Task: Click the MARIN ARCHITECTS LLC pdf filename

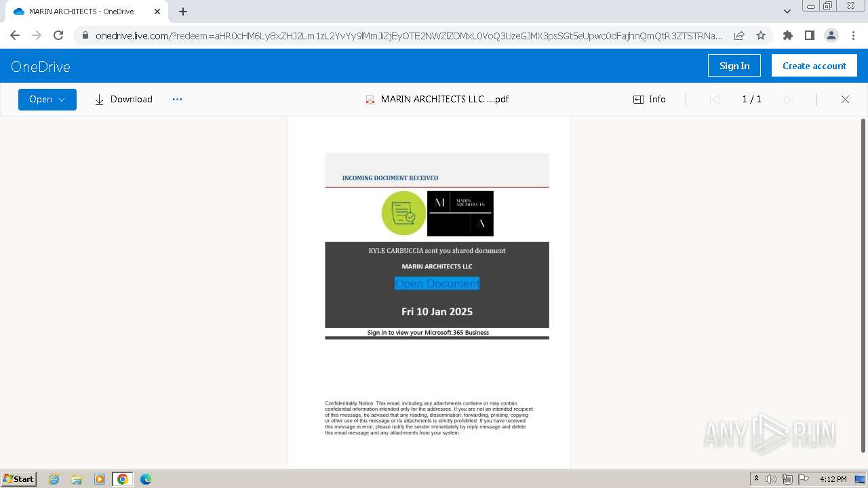Action: (444, 99)
